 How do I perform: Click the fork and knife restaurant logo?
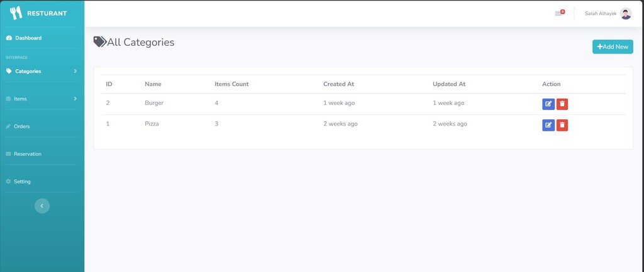point(16,13)
